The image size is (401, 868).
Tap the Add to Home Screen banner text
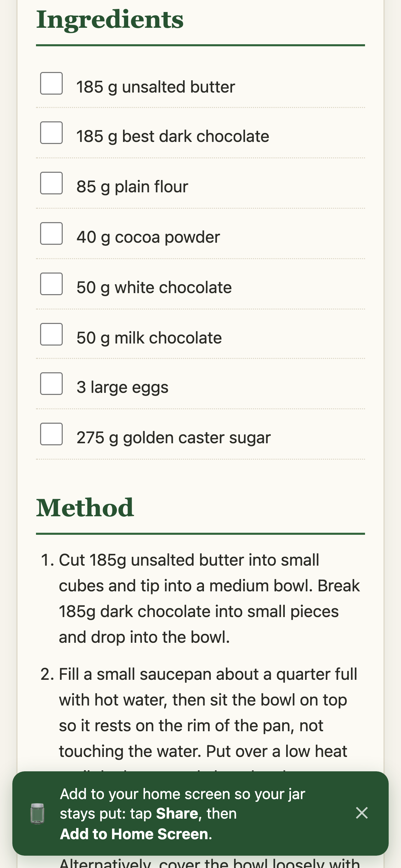click(183, 814)
